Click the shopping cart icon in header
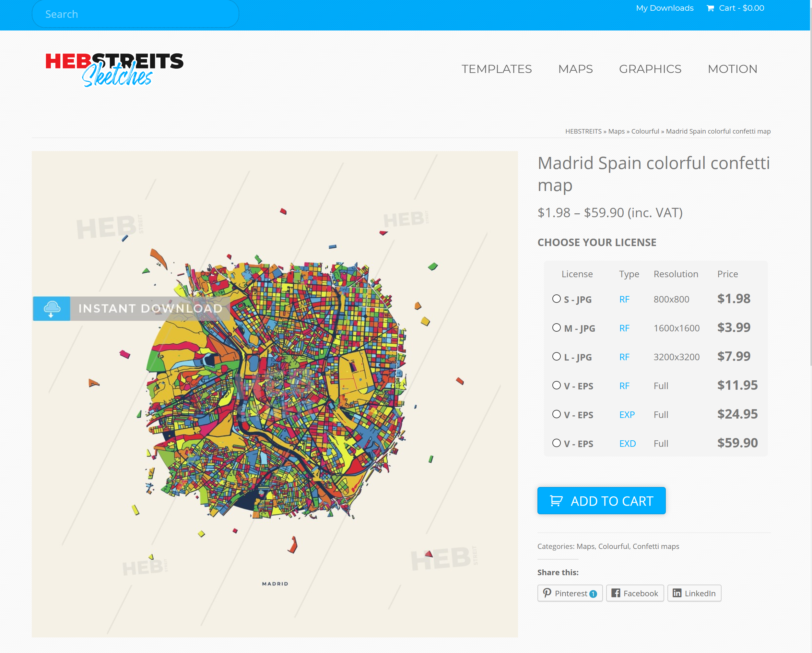The image size is (812, 653). pos(710,8)
